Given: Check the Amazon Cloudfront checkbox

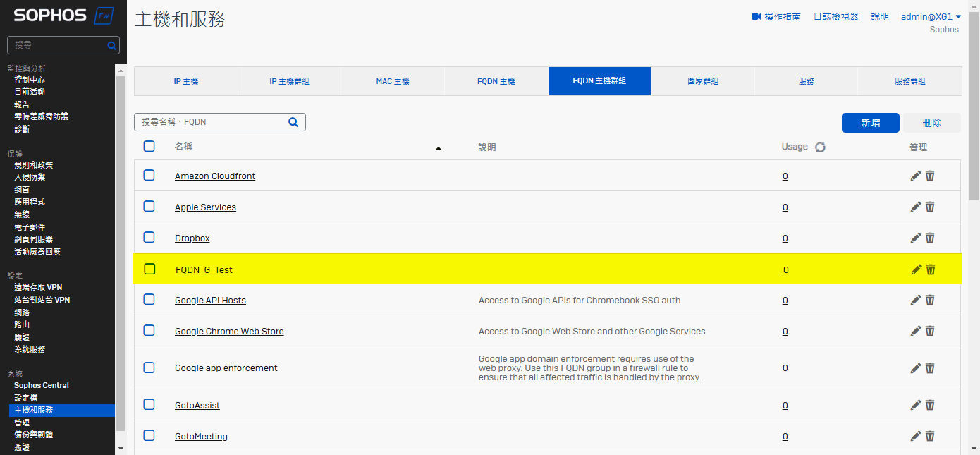Looking at the screenshot, I should [149, 175].
